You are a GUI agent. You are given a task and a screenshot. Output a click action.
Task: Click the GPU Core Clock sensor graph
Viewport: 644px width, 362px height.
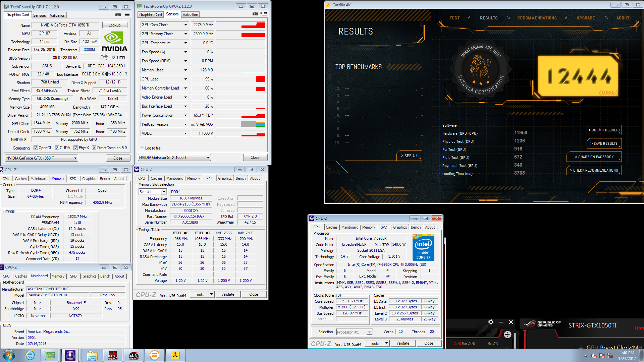(241, 25)
